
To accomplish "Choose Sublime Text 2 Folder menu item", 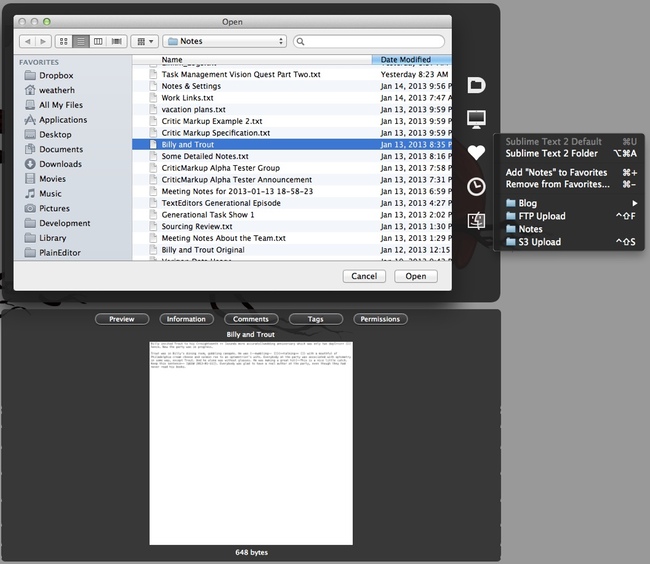I will [570, 153].
